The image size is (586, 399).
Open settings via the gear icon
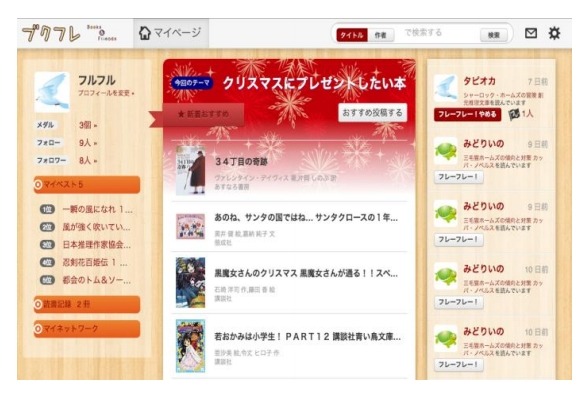(x=554, y=33)
